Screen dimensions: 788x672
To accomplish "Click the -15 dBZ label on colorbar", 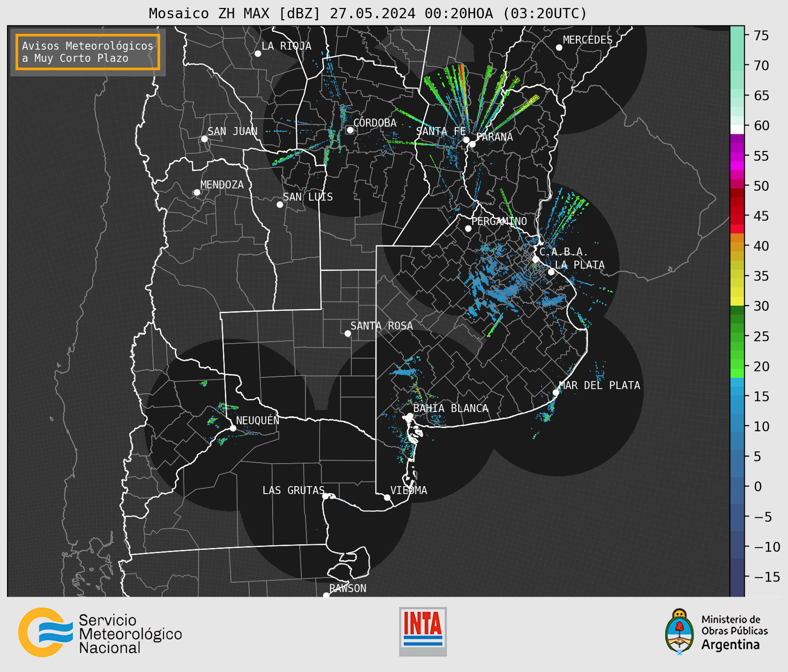I will click(767, 577).
